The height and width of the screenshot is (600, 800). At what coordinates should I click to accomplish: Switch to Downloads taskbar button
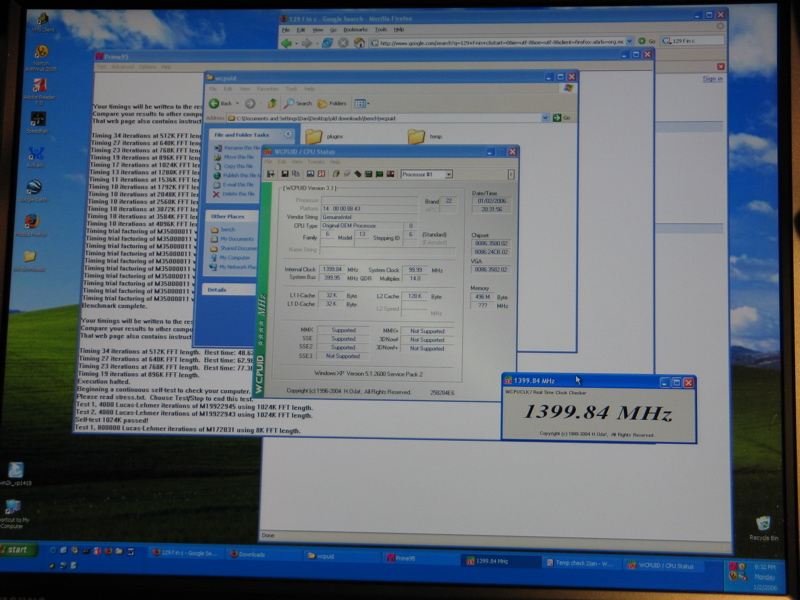point(264,554)
